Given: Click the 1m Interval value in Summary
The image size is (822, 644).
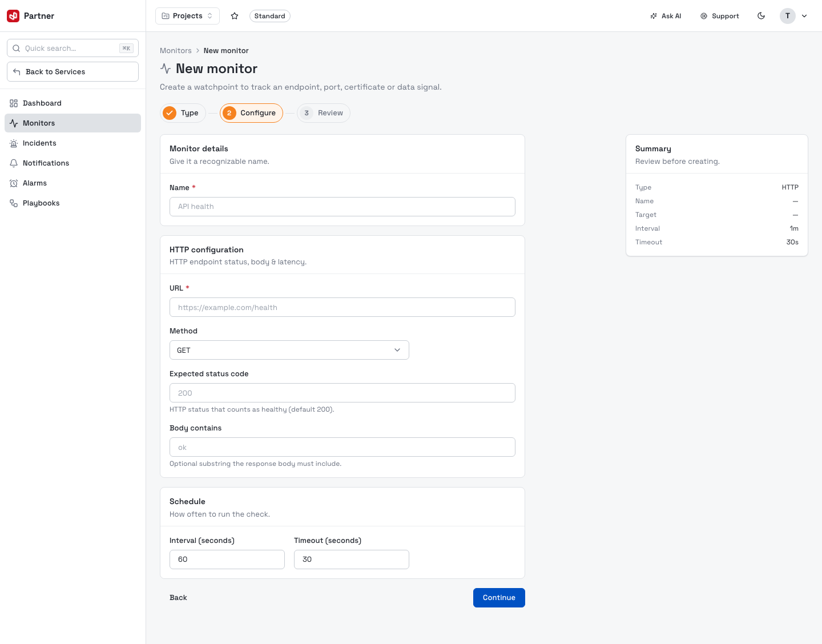Looking at the screenshot, I should pyautogui.click(x=794, y=228).
